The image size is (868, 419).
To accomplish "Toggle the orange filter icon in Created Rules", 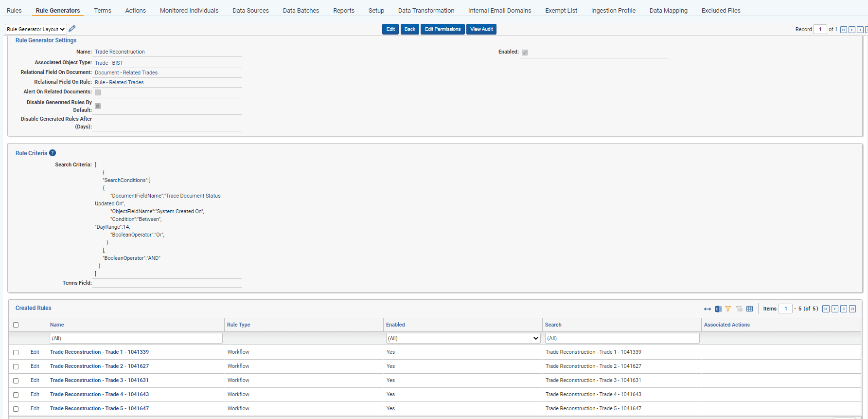I will coord(728,309).
